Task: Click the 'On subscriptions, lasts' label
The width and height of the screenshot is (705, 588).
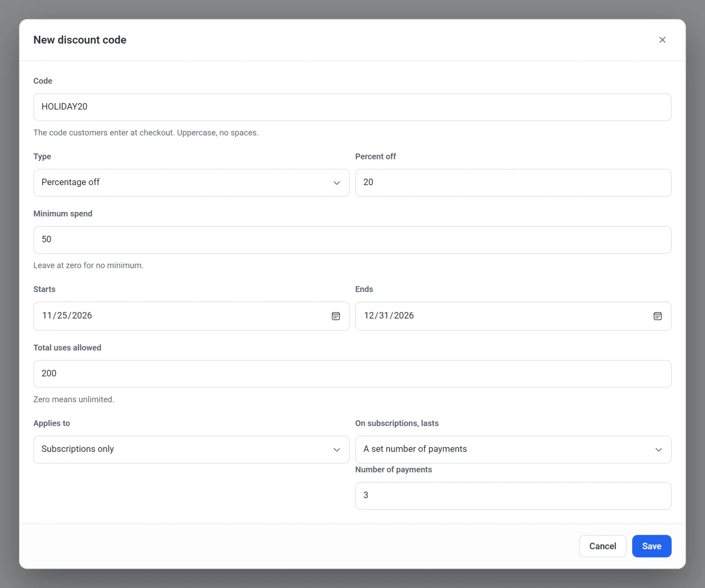Action: click(x=397, y=423)
